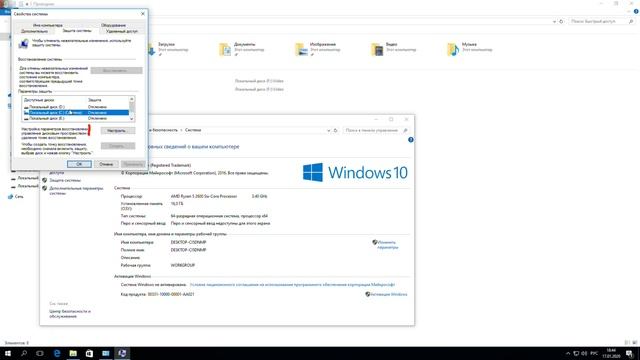The height and width of the screenshot is (360, 640).
Task: Open Центр безопасности и обслуживания link
Action: pos(70,313)
